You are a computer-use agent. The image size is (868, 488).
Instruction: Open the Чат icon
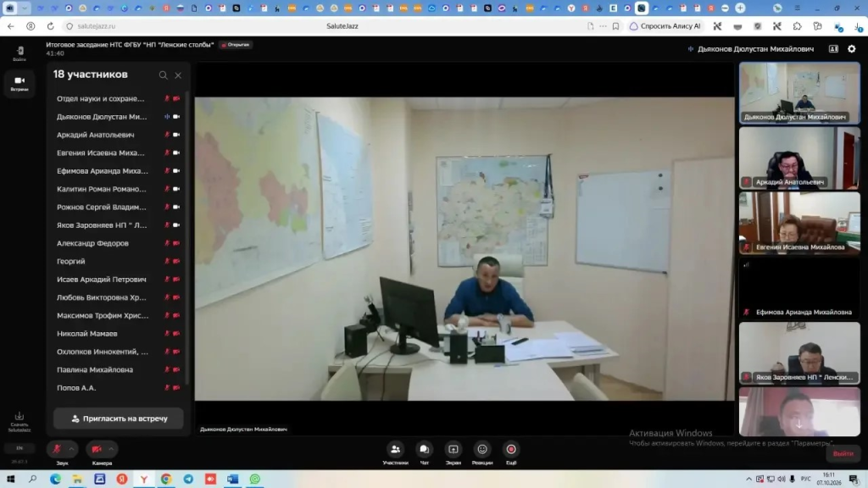424,449
